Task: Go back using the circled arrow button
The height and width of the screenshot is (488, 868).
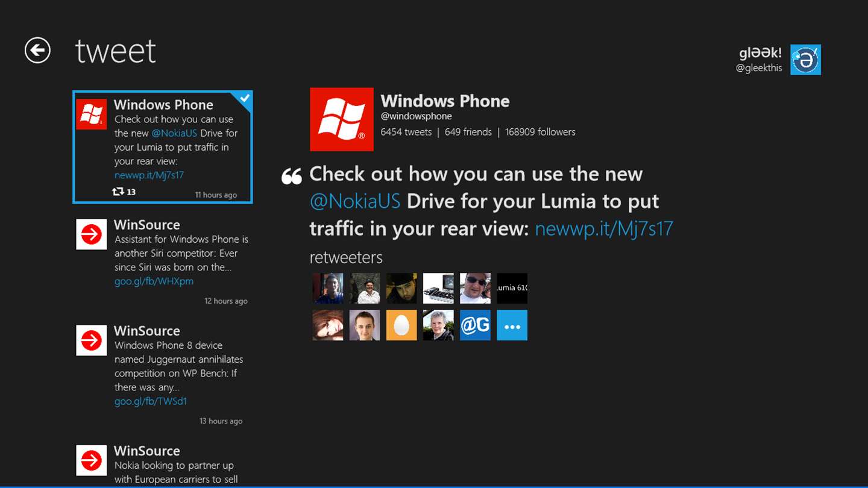Action: pyautogui.click(x=37, y=50)
